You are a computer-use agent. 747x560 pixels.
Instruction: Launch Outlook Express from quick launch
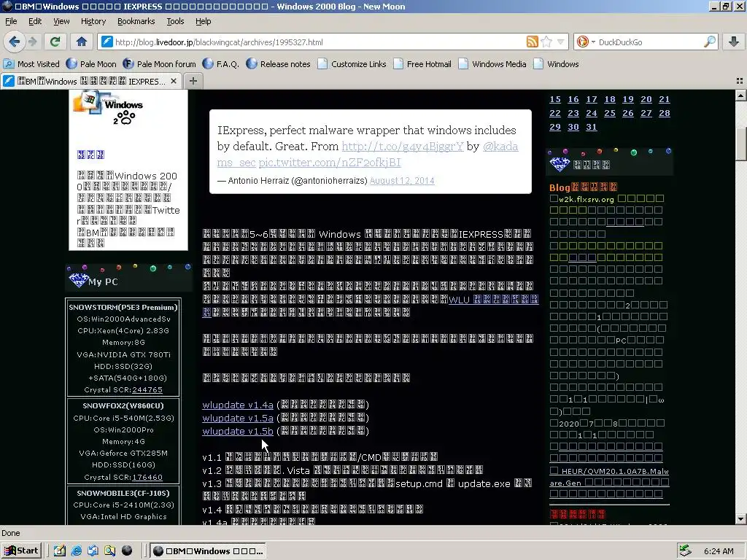93,551
